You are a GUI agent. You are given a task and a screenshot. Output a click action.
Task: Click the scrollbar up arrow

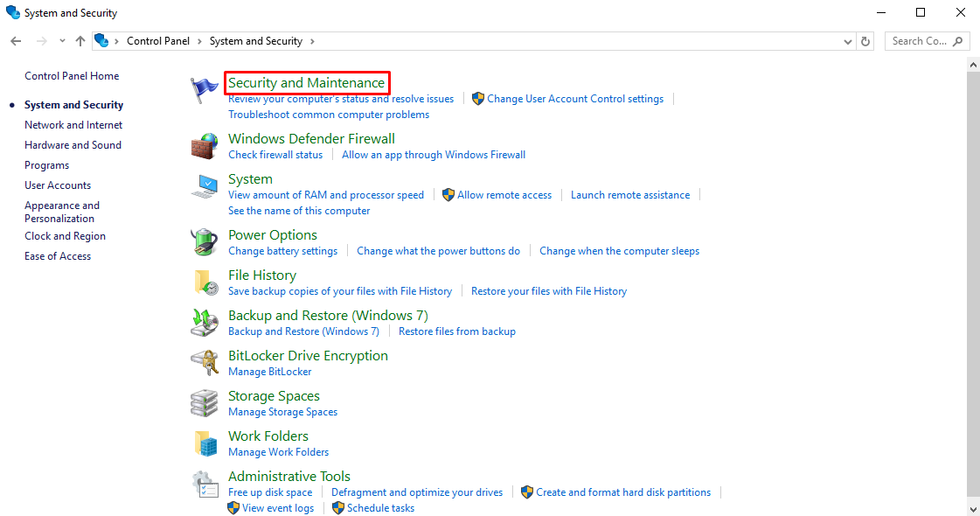973,65
